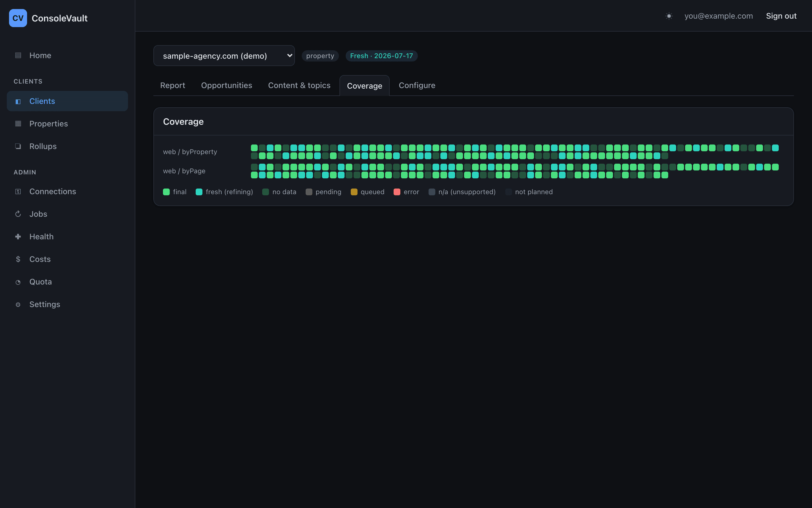Open the Properties page link
This screenshot has width=812, height=508.
(x=67, y=124)
